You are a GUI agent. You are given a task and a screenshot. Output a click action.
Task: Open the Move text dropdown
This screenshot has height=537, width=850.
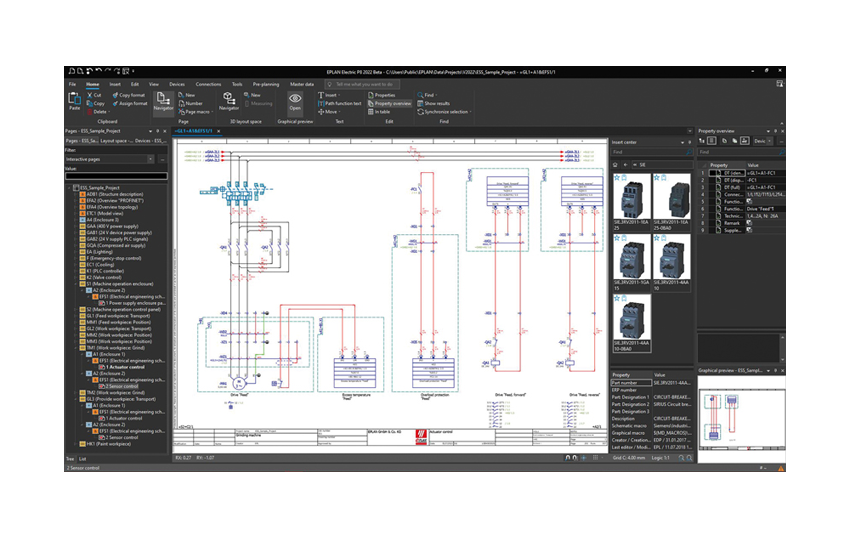coord(339,112)
